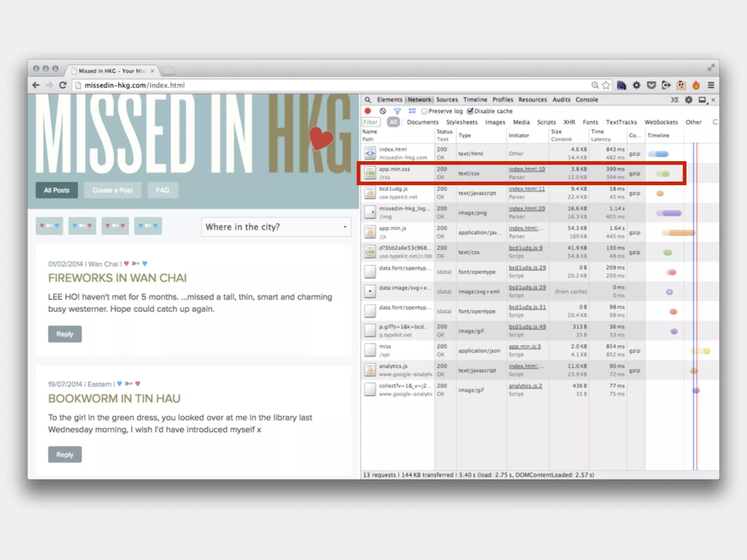
Task: Reload the page with refresh icon
Action: point(63,85)
